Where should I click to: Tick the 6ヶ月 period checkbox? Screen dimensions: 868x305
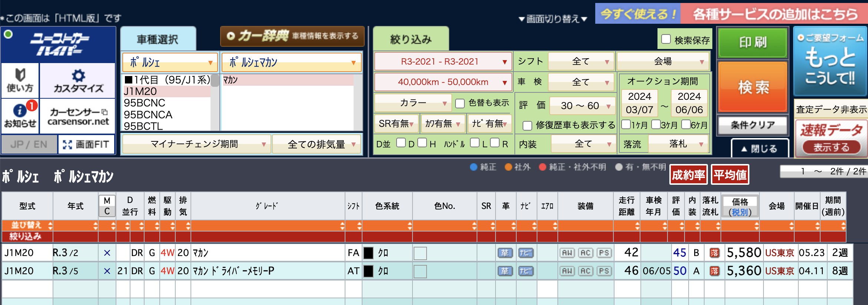pyautogui.click(x=686, y=124)
